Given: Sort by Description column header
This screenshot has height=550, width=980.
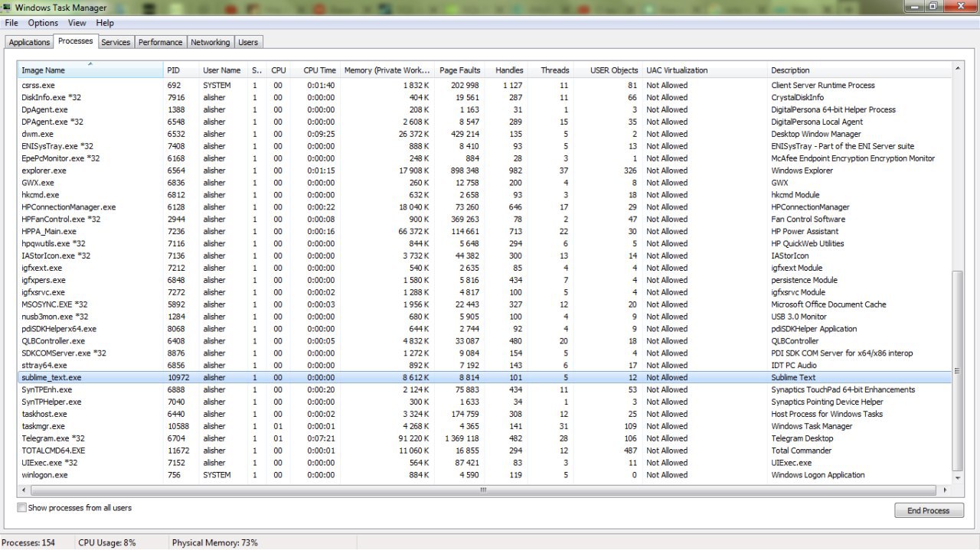Looking at the screenshot, I should pos(859,70).
